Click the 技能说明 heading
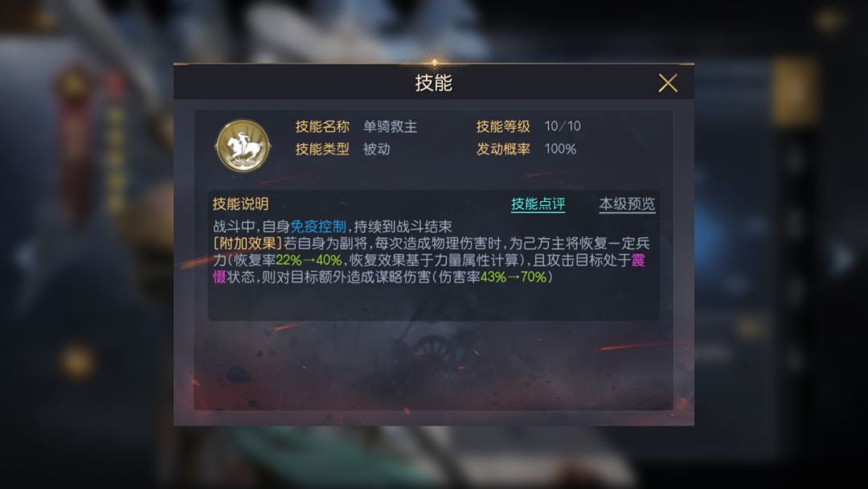This screenshot has height=489, width=868. tap(240, 203)
